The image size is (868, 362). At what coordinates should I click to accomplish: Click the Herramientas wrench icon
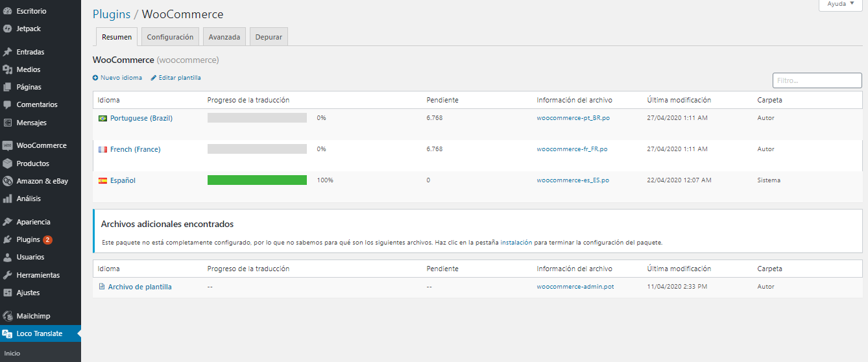click(8, 275)
